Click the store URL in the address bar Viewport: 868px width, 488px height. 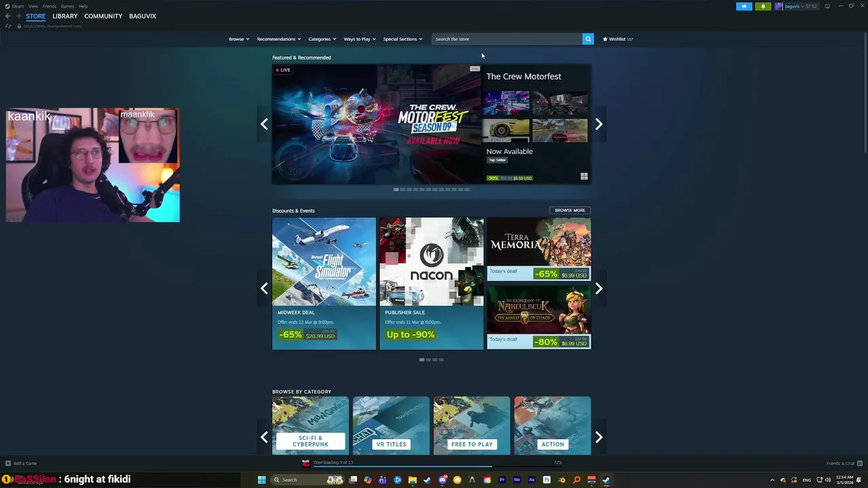pos(53,26)
